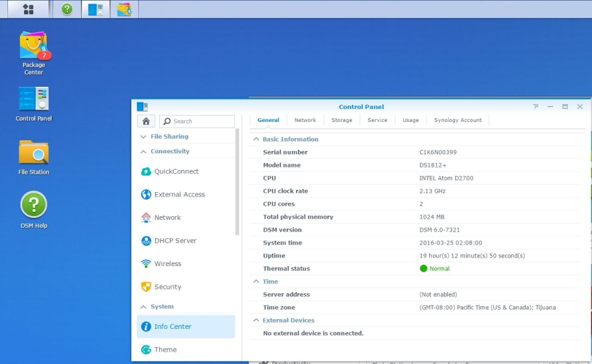The image size is (592, 364).
Task: Click the Control Panel title bar icon
Action: (142, 107)
